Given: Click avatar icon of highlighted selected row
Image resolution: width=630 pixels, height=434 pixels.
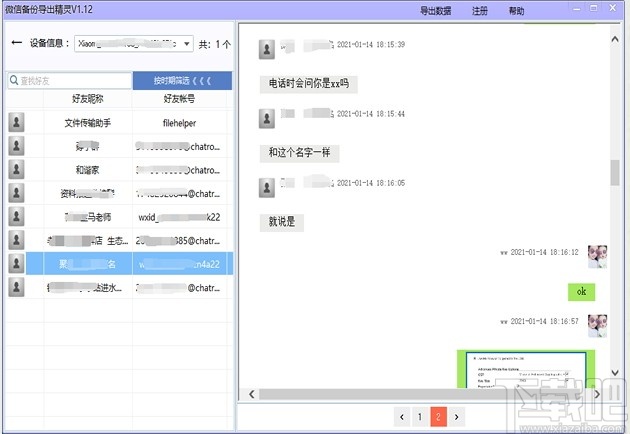Looking at the screenshot, I should pyautogui.click(x=16, y=264).
